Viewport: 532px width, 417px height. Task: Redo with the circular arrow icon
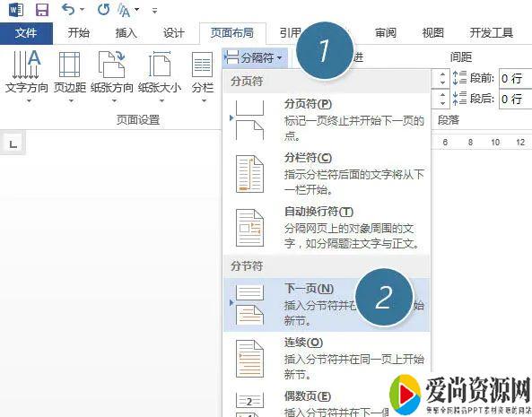pos(103,10)
